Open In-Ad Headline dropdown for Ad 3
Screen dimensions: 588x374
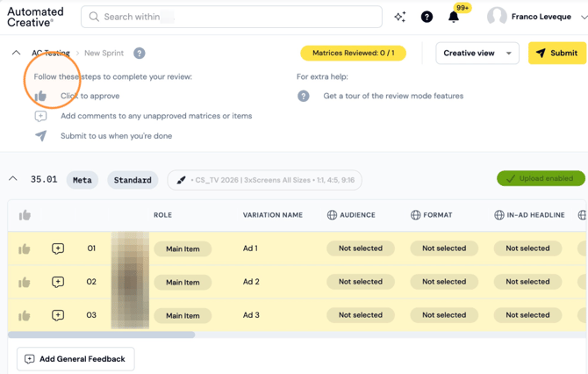point(527,315)
